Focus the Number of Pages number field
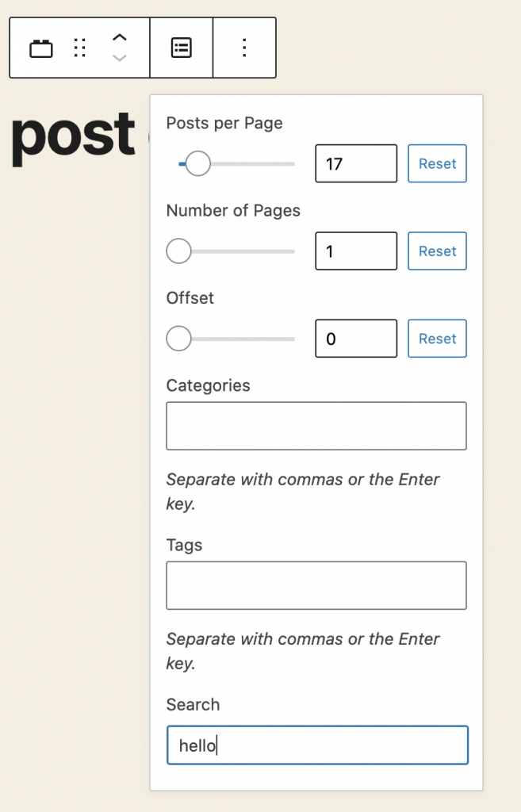This screenshot has width=521, height=812. (355, 251)
